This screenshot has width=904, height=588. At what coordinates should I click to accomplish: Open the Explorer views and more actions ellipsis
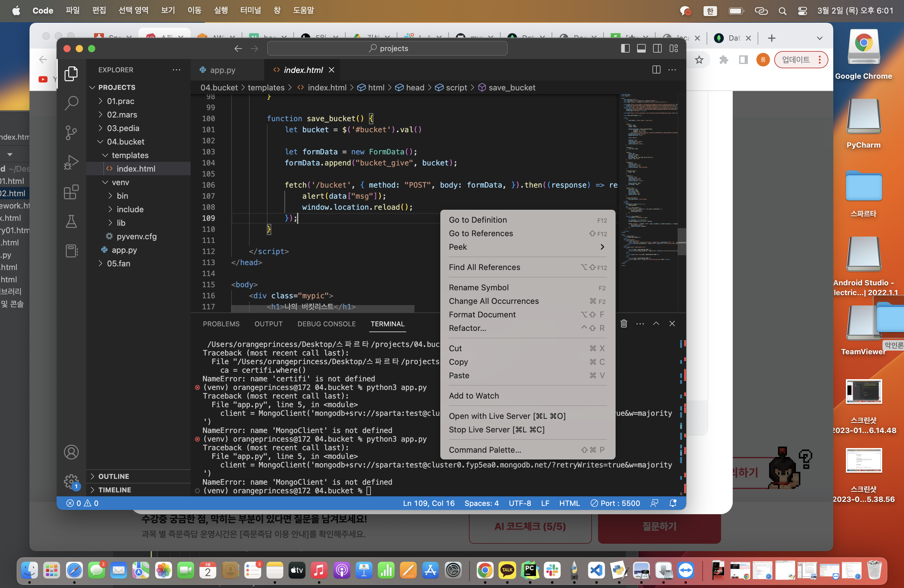tap(176, 70)
